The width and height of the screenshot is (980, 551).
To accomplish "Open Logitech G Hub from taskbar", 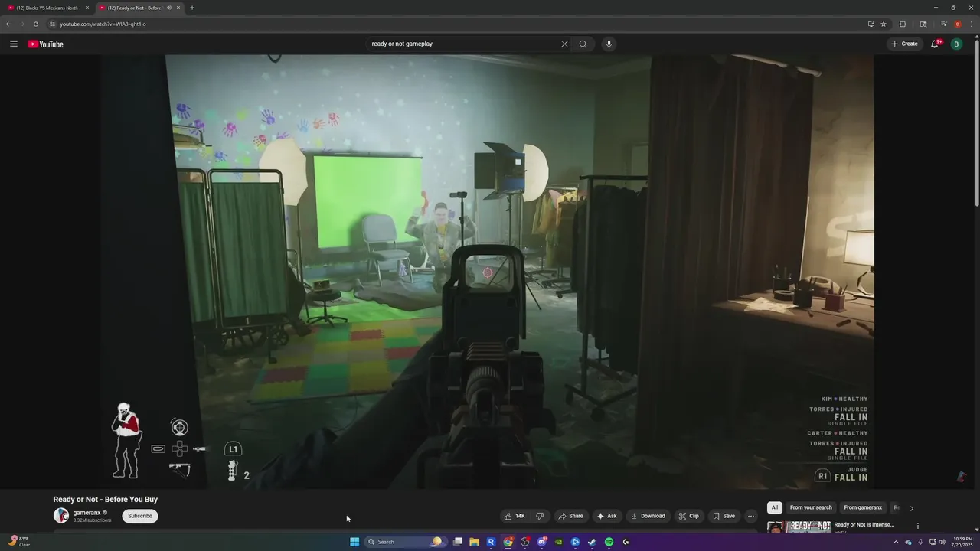I will click(626, 542).
